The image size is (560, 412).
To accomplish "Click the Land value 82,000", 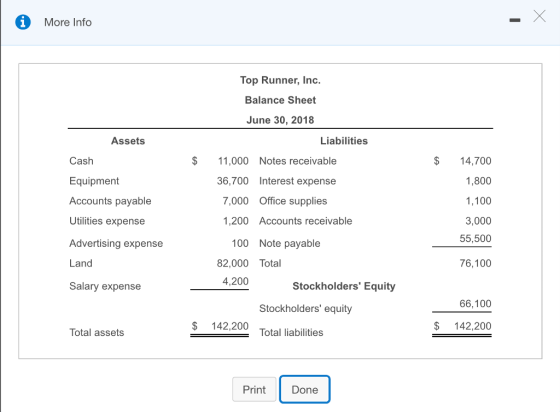I will click(232, 263).
